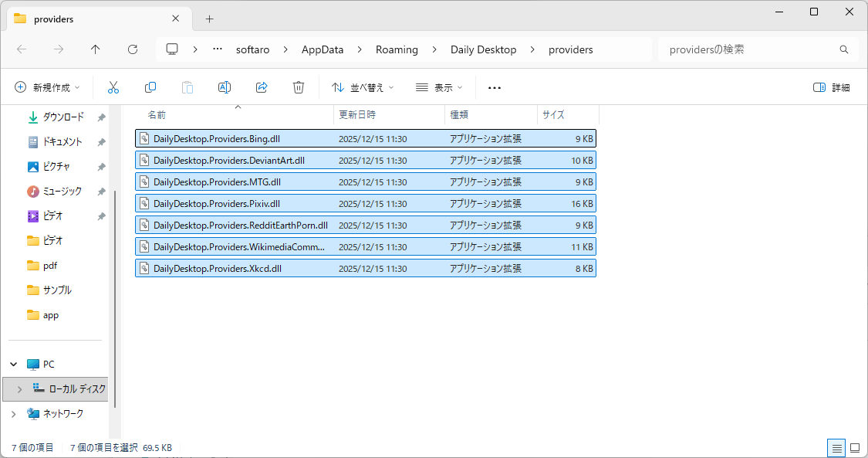Click the Cut scissors icon in toolbar
Image resolution: width=868 pixels, height=458 pixels.
[x=113, y=87]
